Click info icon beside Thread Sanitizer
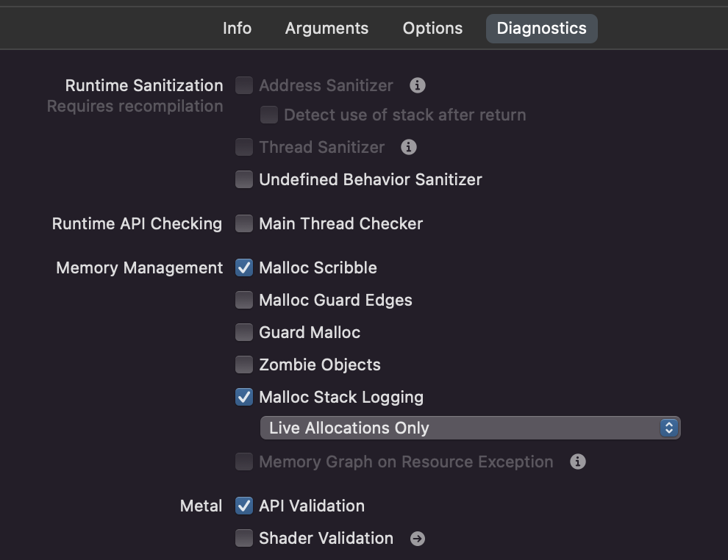This screenshot has width=728, height=560. [x=409, y=147]
